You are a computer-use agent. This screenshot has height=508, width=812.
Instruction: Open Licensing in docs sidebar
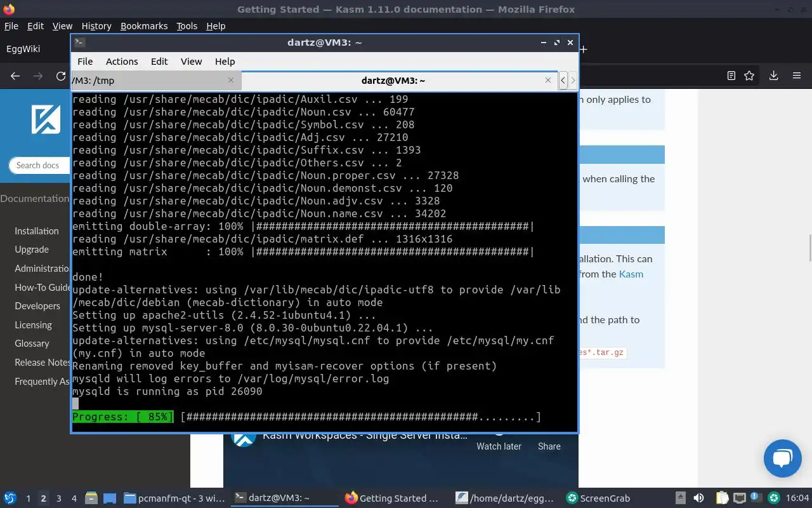tap(34, 324)
